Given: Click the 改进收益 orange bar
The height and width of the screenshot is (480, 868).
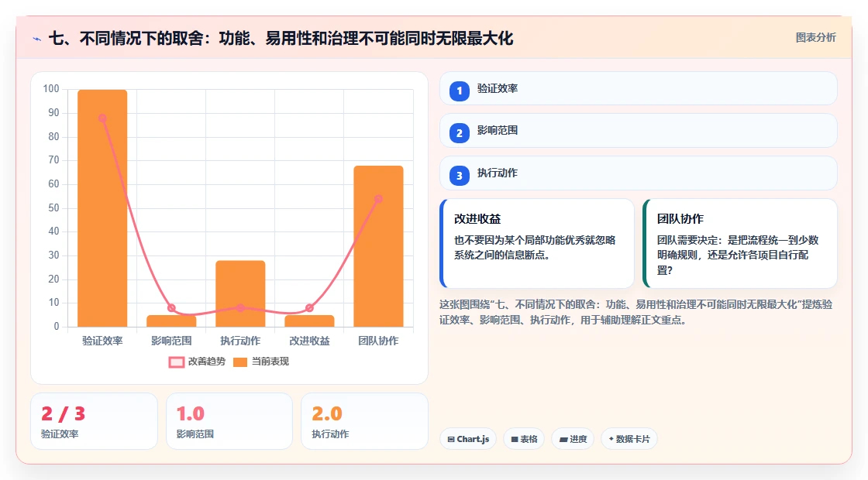Looking at the screenshot, I should click(309, 321).
